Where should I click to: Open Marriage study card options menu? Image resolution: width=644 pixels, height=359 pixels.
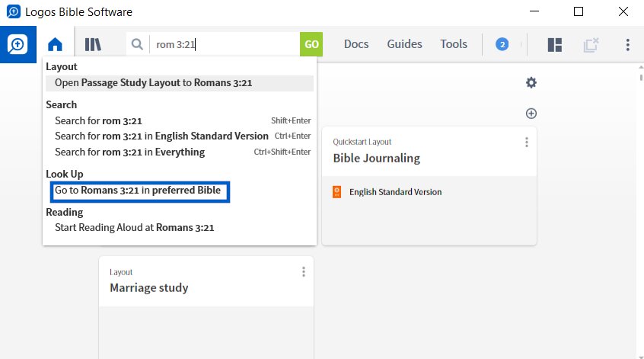304,272
